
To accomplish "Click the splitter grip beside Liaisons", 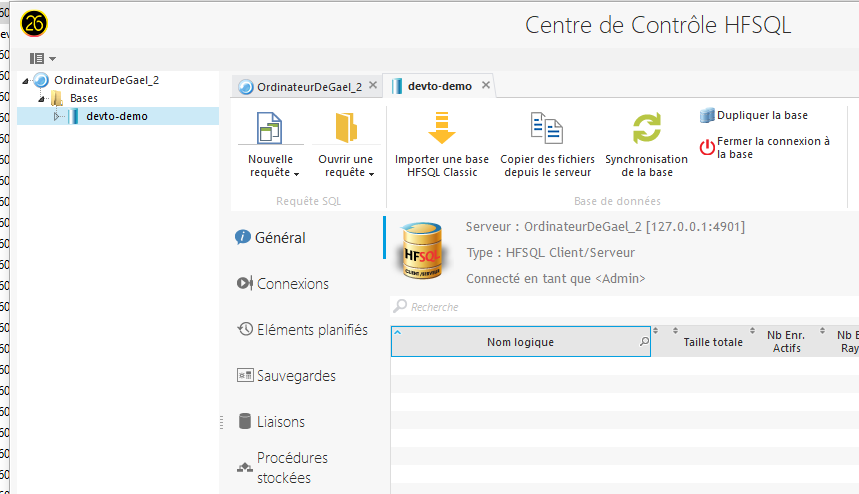I will point(221,422).
